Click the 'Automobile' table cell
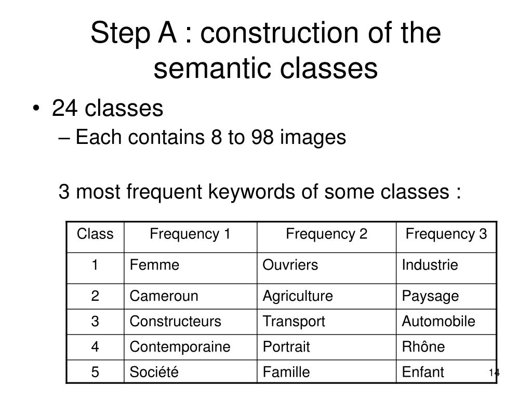532x399 pixels. 446,322
